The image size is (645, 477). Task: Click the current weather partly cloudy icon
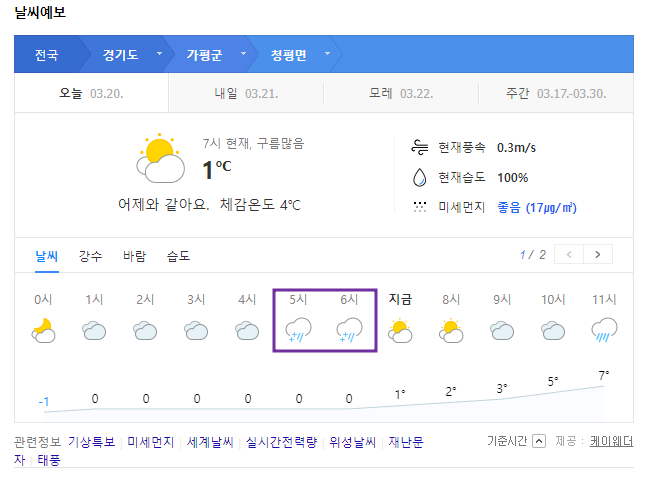coord(160,158)
